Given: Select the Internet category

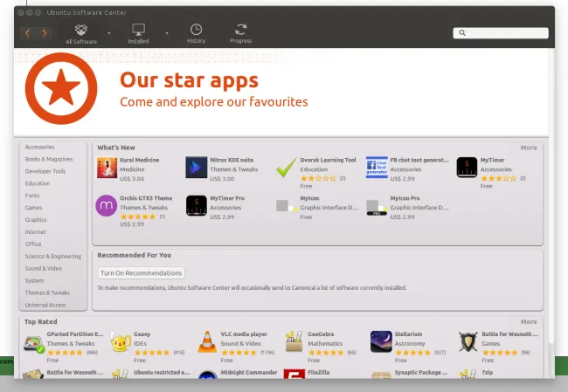Looking at the screenshot, I should coord(35,232).
